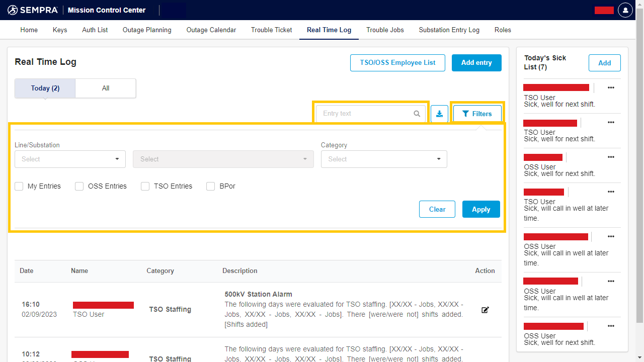Viewport: 644px width, 362px height.
Task: Click the download log icon button
Action: tap(439, 114)
